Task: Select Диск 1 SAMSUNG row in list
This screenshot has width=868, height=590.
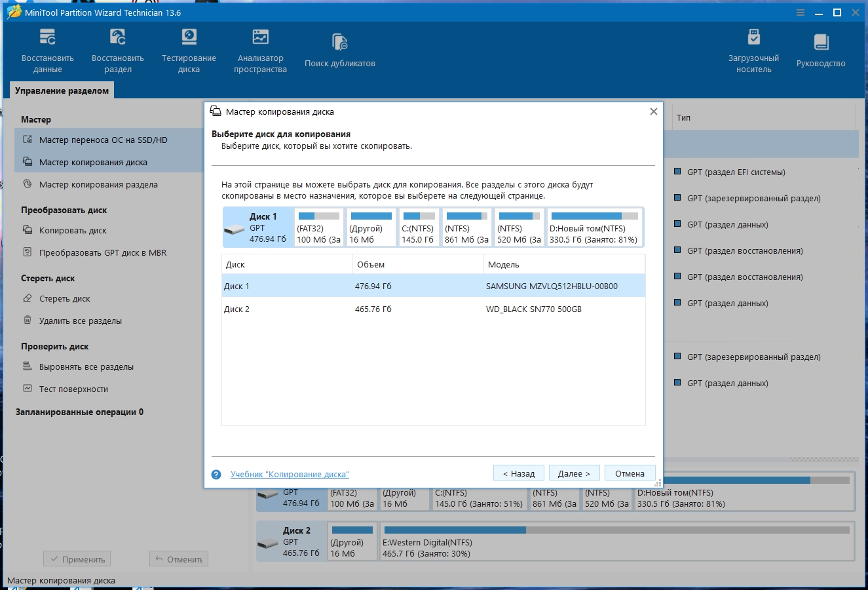Action: (432, 286)
